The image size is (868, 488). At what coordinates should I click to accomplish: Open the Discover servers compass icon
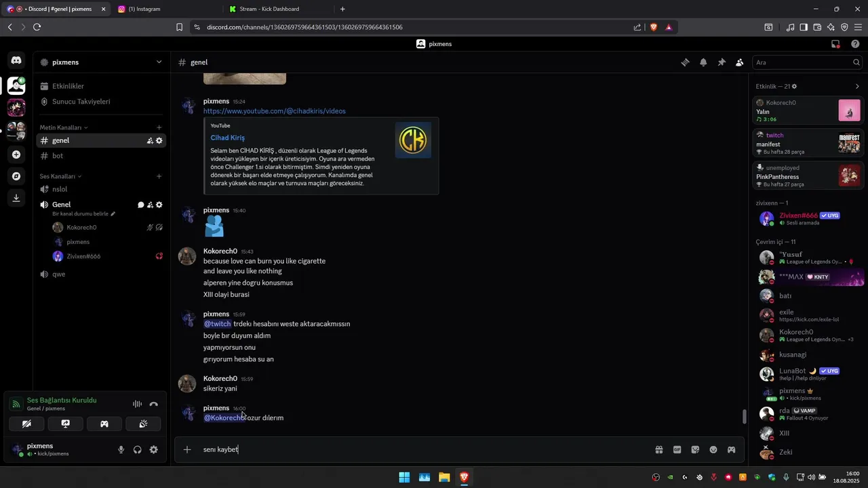pos(16,176)
